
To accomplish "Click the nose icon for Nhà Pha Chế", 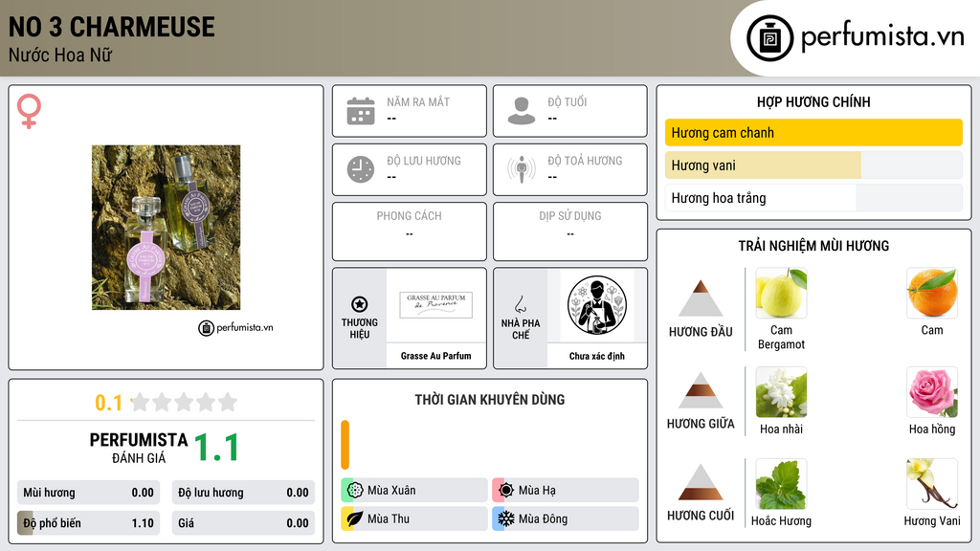I will click(x=520, y=304).
